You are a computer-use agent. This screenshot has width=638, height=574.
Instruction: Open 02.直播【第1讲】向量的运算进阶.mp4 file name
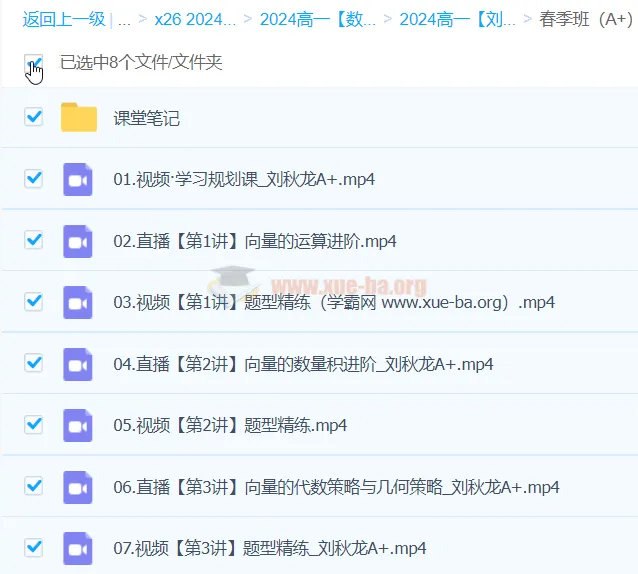tap(255, 241)
